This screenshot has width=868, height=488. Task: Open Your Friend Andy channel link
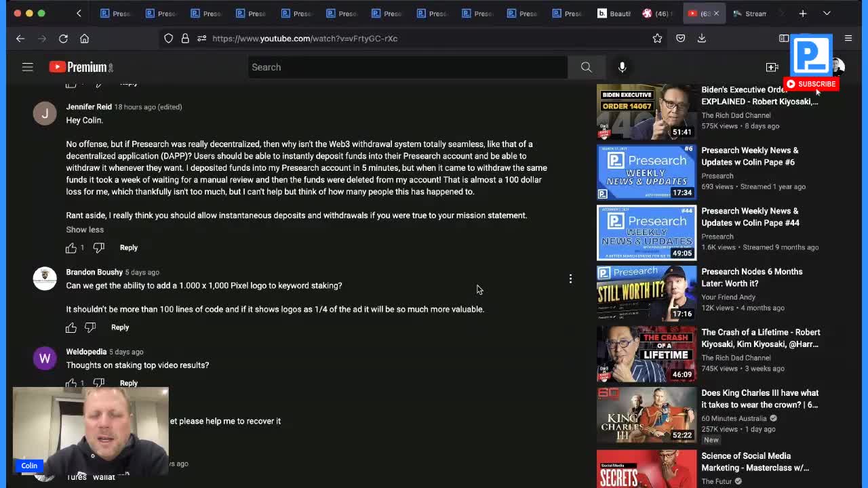click(728, 297)
